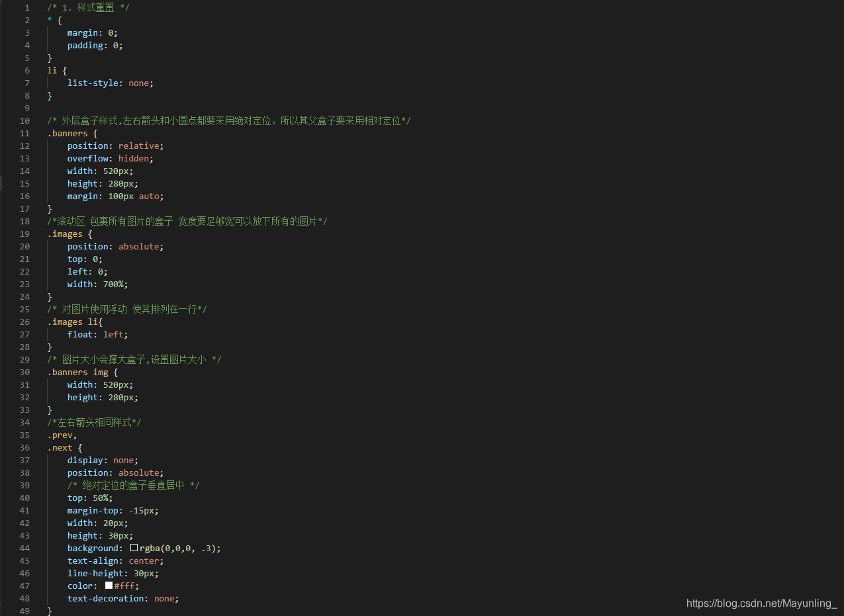Click the '外层盒子样式' comment on line 10

[229, 120]
